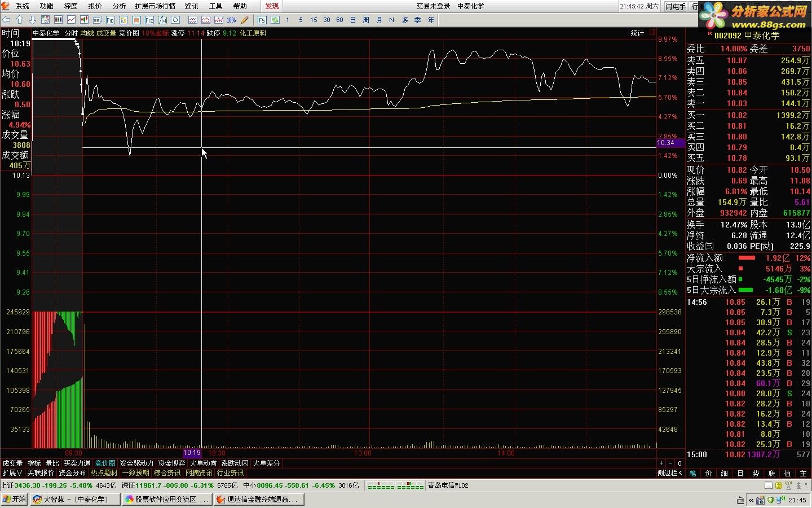
Task: Open the 行业资讯 link
Action: pyautogui.click(x=230, y=473)
